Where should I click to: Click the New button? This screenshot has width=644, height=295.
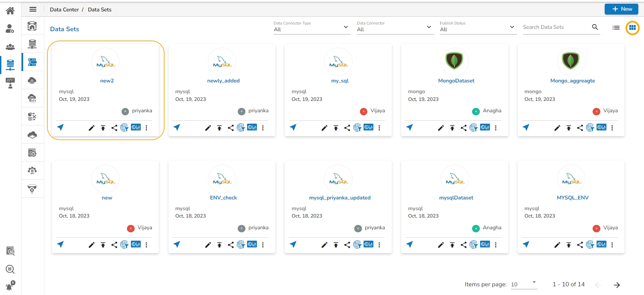click(x=621, y=9)
